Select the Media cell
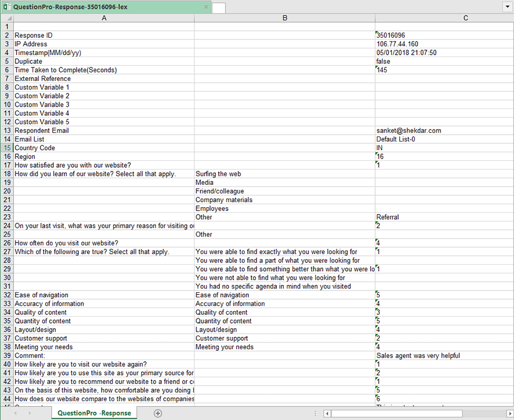 [284, 183]
